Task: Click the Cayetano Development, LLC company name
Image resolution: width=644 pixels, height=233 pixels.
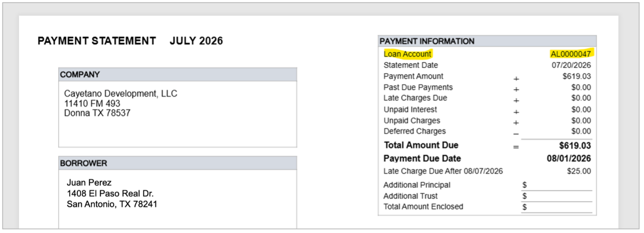Action: coord(121,94)
